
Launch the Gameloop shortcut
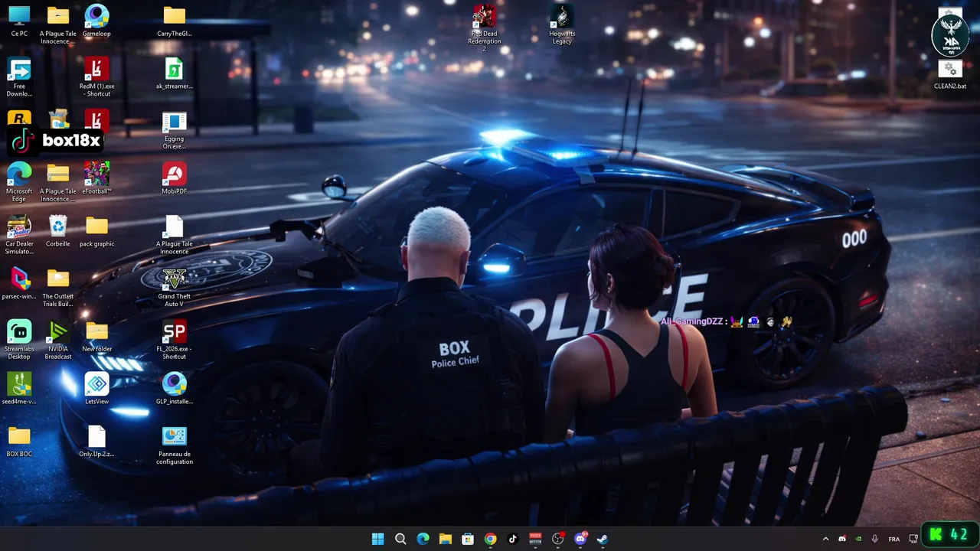[x=96, y=21]
